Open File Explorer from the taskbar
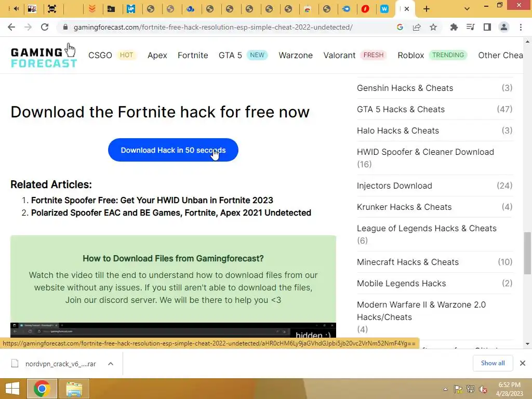This screenshot has height=399, width=532. coord(74,389)
